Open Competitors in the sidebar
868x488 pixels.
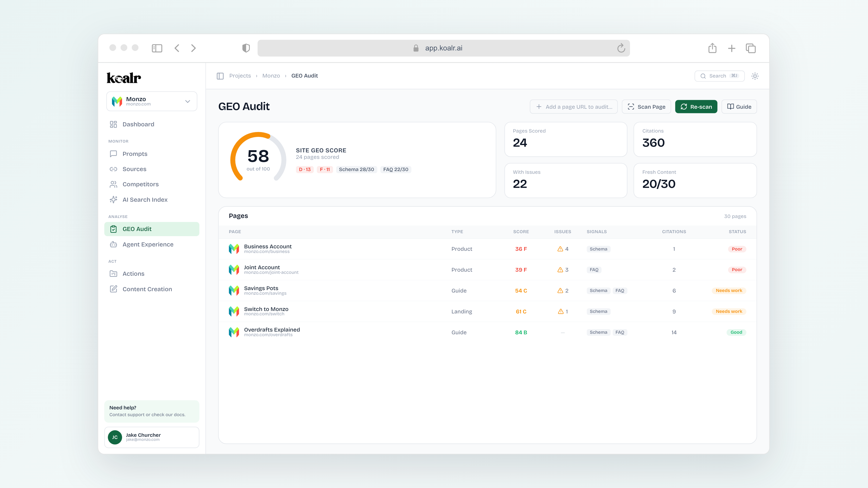(152, 184)
